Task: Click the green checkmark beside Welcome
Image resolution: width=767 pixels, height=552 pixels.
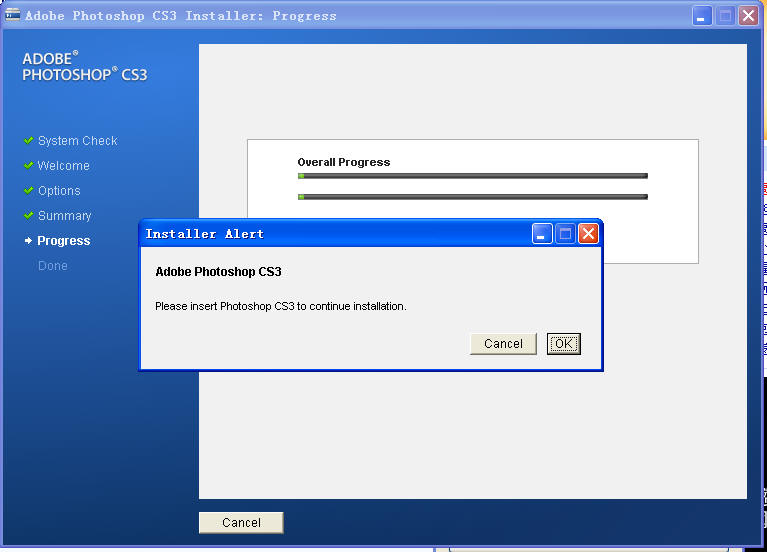Action: [x=28, y=165]
